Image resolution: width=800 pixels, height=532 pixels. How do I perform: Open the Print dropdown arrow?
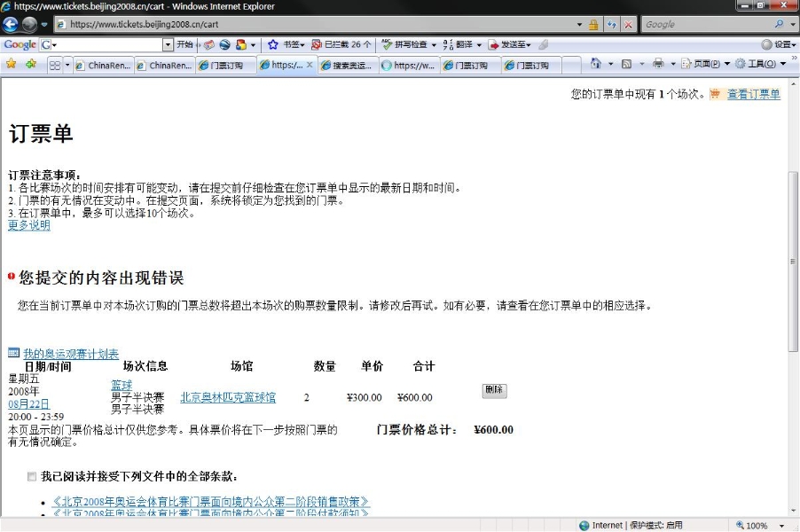point(672,64)
